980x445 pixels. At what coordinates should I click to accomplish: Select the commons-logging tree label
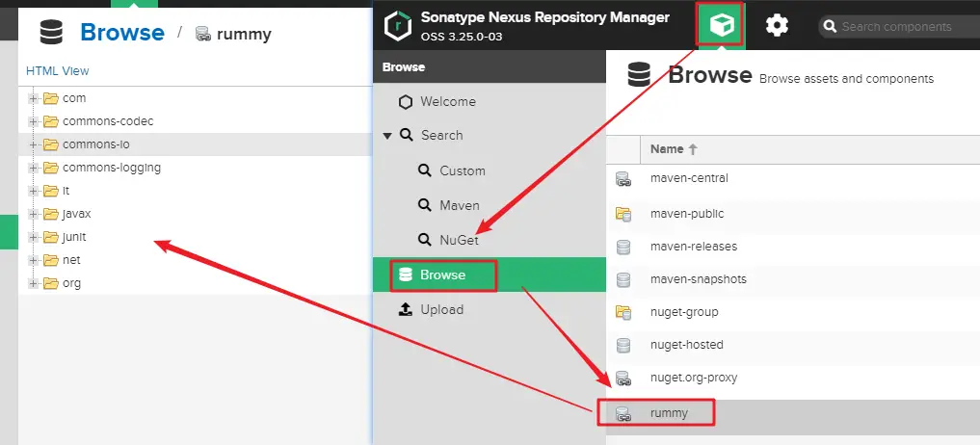112,168
